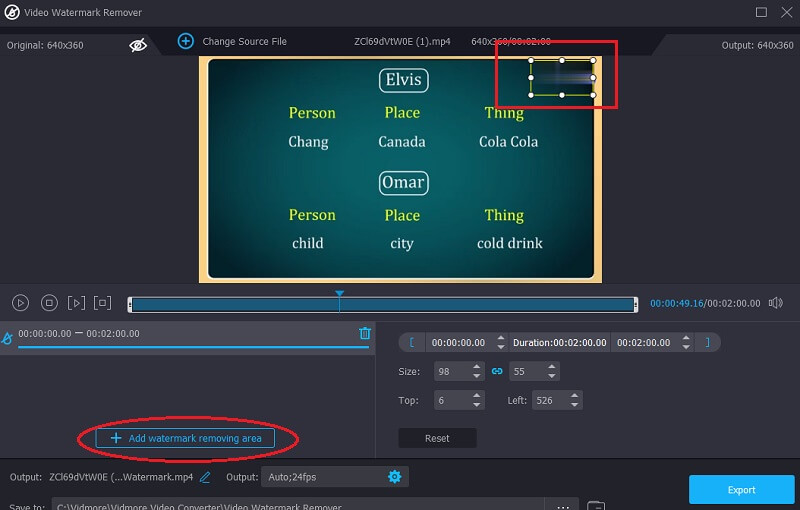This screenshot has height=510, width=800.
Task: Open output settings with the gear icon
Action: coord(394,477)
